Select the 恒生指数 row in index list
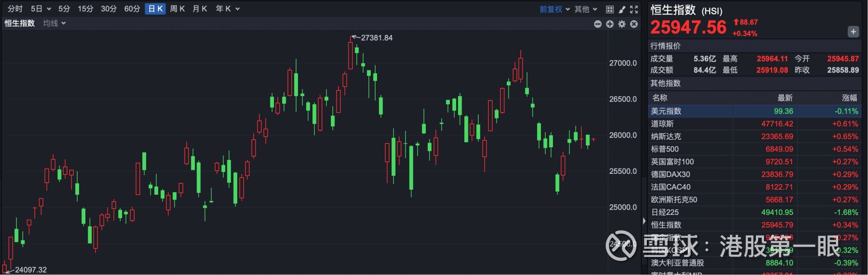This screenshot has width=868, height=275. (754, 225)
